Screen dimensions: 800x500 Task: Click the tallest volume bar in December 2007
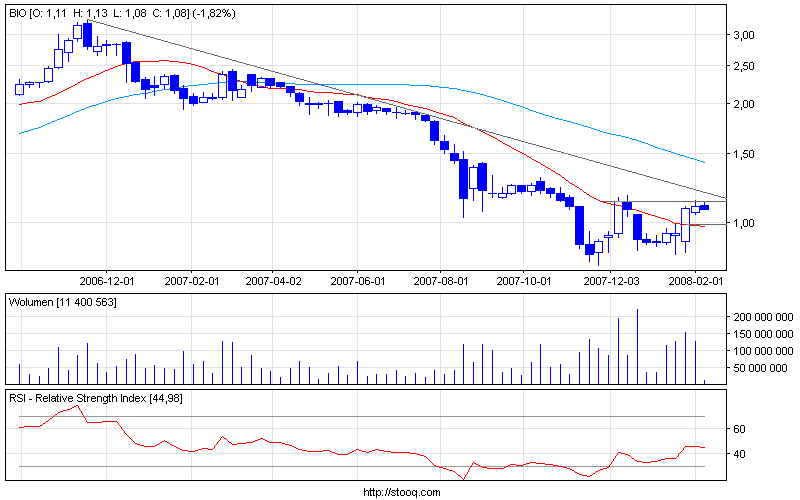pos(637,346)
